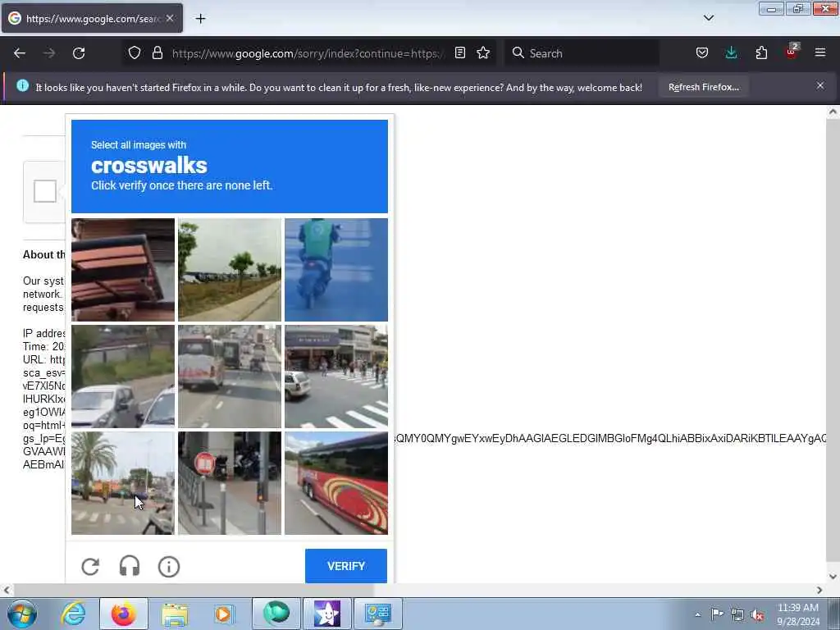
Task: Open the Extensions puzzle icon
Action: [761, 53]
